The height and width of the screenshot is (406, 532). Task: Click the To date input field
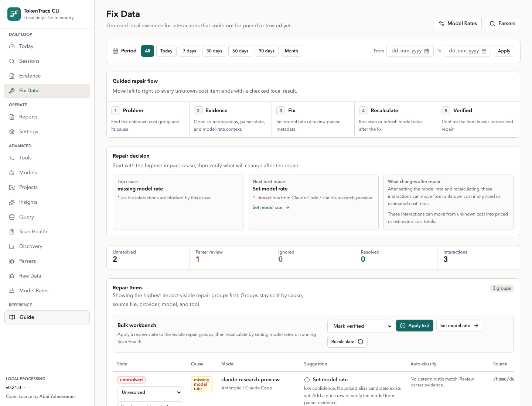[467, 51]
